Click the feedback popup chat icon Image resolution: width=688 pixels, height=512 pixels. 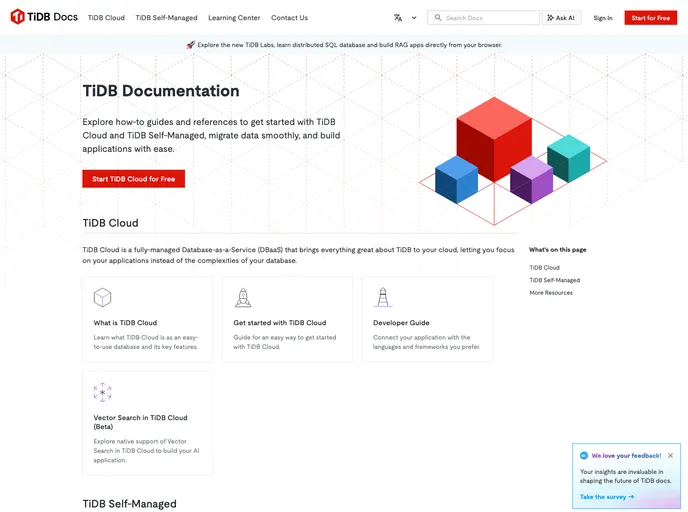[x=584, y=455]
